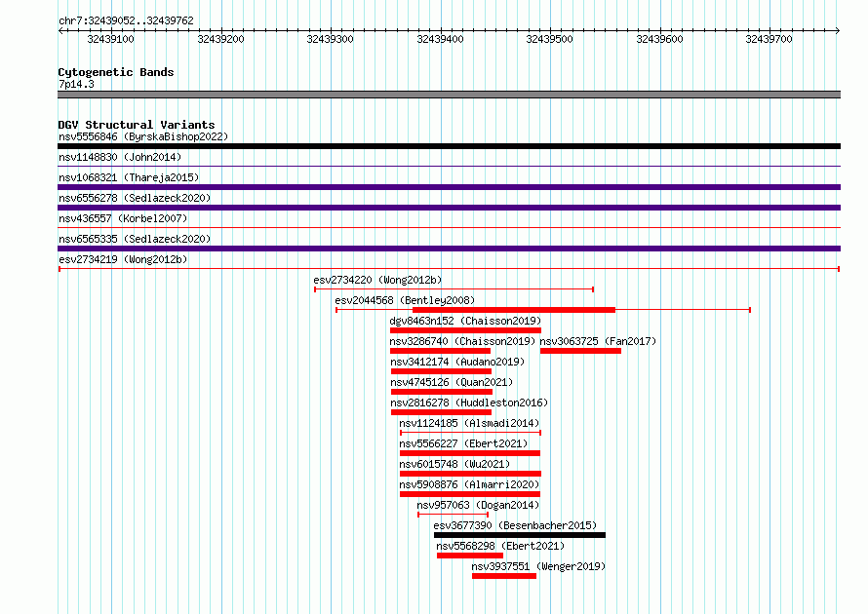Click nsv1124185 (Alsmadi2014) label

pyautogui.click(x=469, y=423)
